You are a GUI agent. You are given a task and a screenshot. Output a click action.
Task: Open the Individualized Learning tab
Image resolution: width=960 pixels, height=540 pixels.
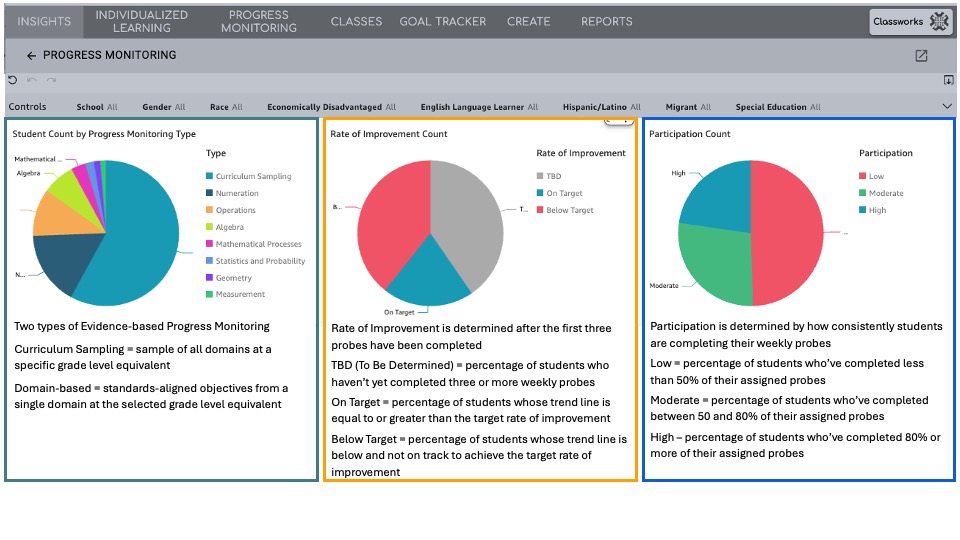[x=141, y=21]
